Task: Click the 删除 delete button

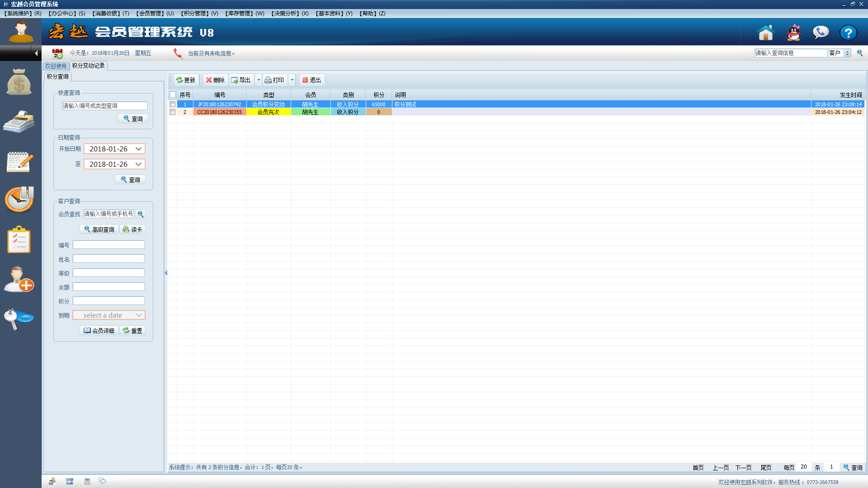Action: point(215,80)
